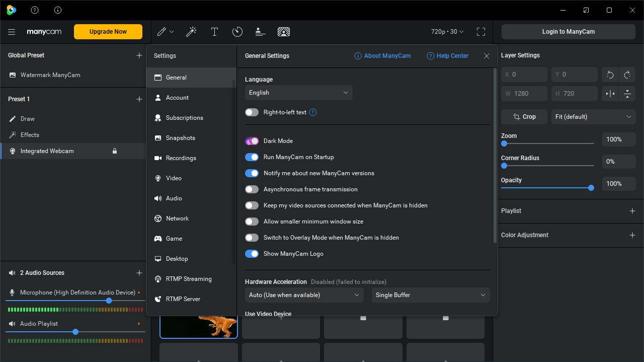
Task: Expand the Draw tool dropdown arrow
Action: click(x=172, y=32)
